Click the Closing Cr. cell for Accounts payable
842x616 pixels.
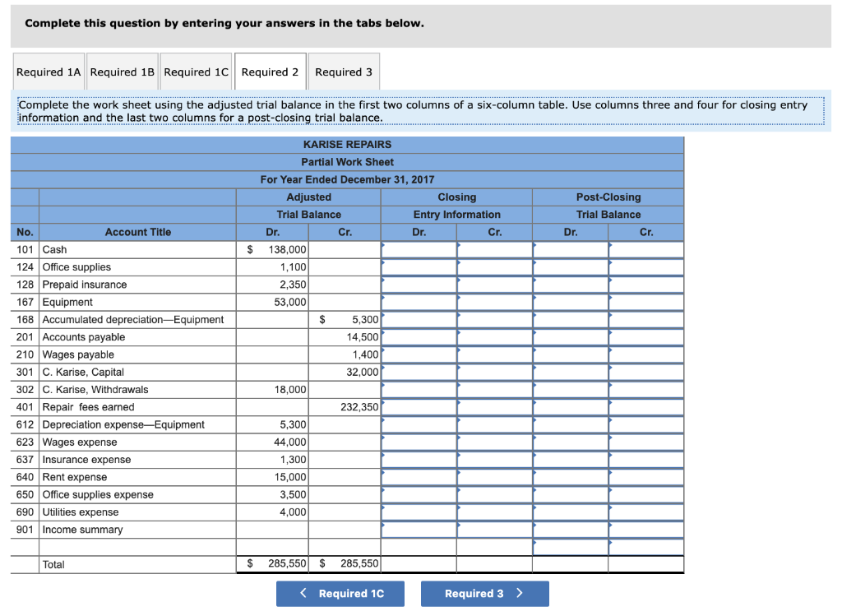point(494,336)
